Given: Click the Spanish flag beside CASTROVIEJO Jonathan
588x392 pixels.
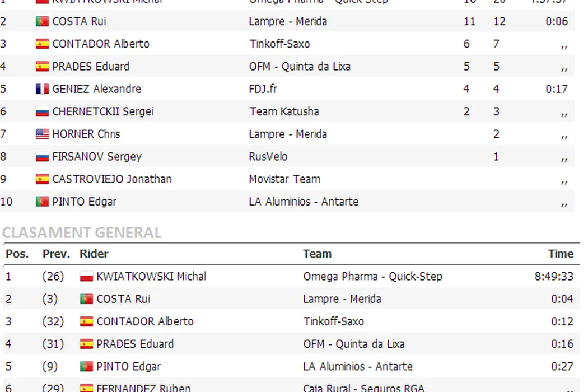Looking at the screenshot, I should (x=42, y=179).
